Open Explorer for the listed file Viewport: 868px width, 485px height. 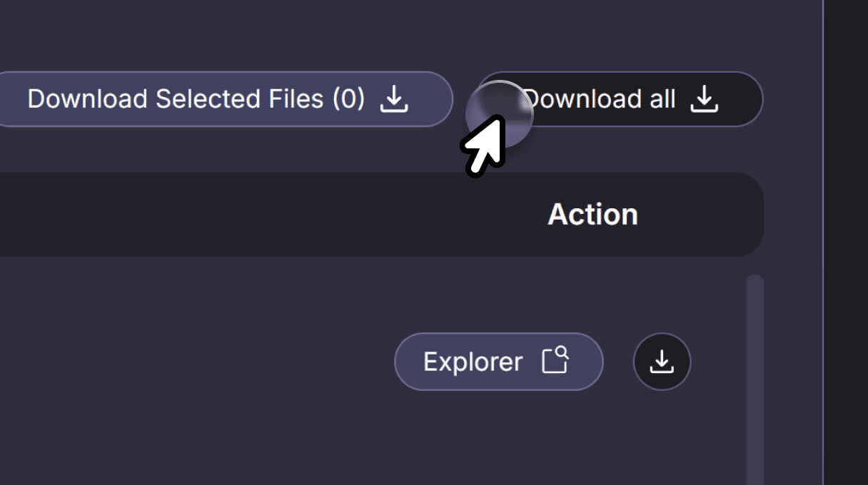click(x=498, y=362)
